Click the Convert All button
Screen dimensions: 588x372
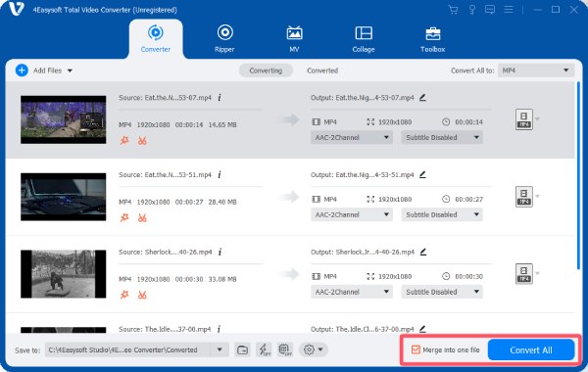(x=531, y=349)
